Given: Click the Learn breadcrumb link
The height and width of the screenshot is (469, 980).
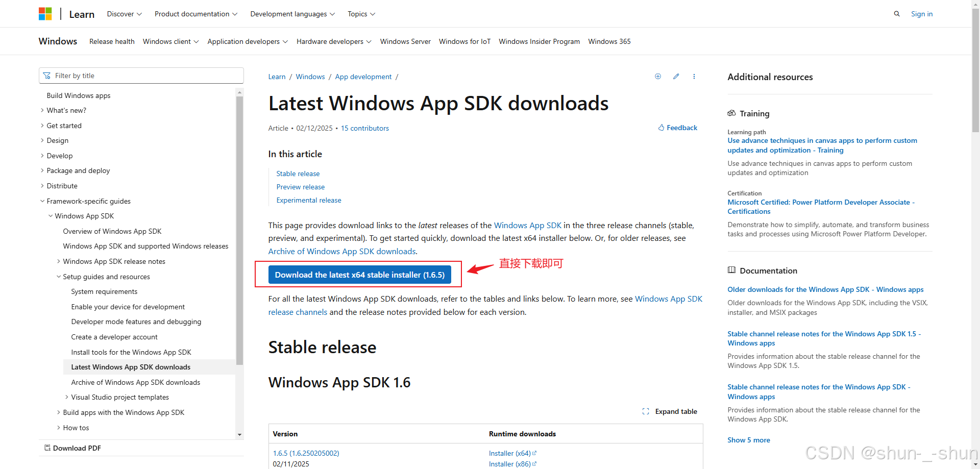Looking at the screenshot, I should point(277,77).
